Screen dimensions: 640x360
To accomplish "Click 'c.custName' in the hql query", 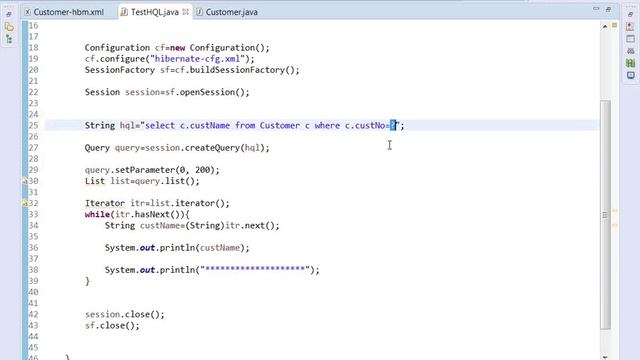I will click(x=205, y=125).
